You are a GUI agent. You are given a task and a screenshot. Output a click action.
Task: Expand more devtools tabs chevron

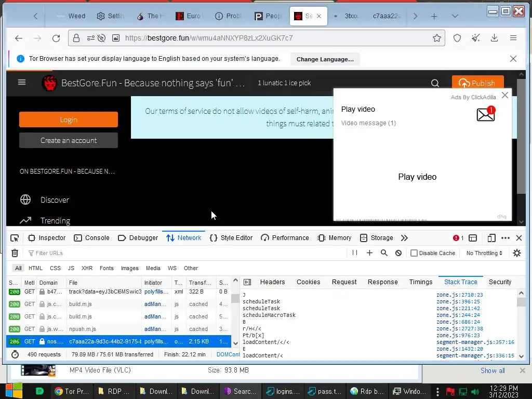404,238
